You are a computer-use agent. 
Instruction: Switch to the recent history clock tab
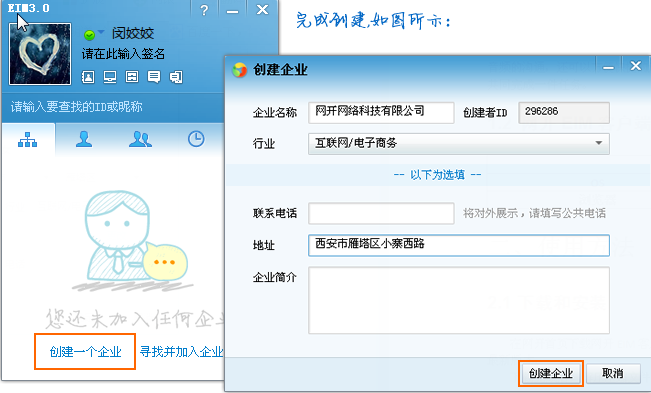196,139
